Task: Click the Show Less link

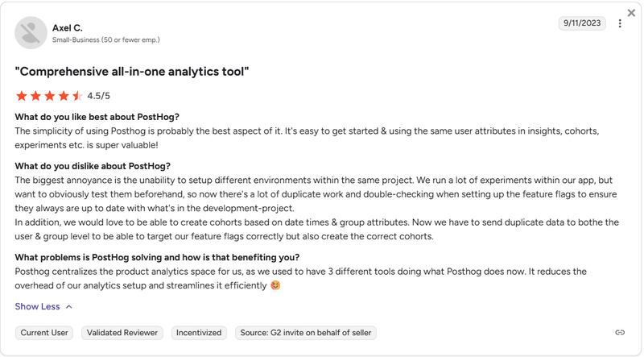Action: click(37, 306)
